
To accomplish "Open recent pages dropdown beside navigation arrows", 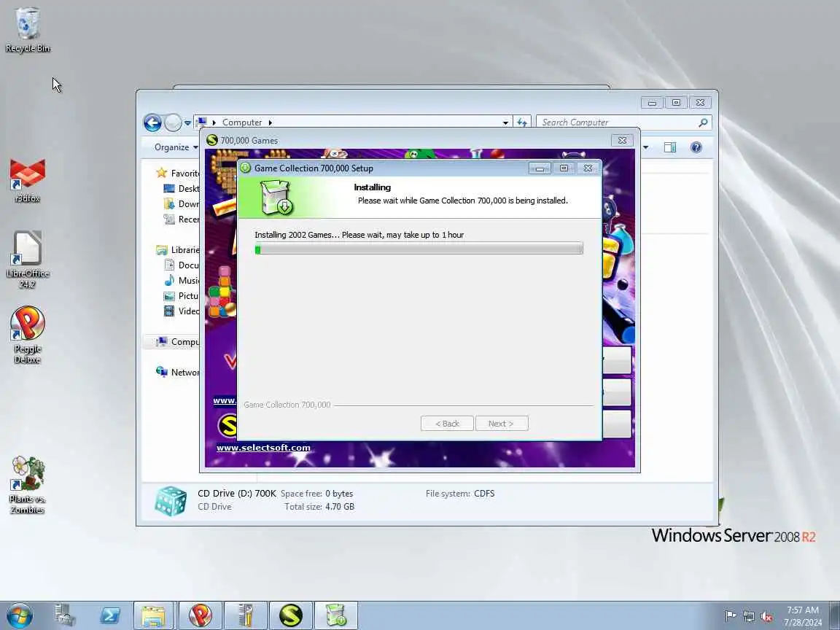I will pyautogui.click(x=187, y=122).
